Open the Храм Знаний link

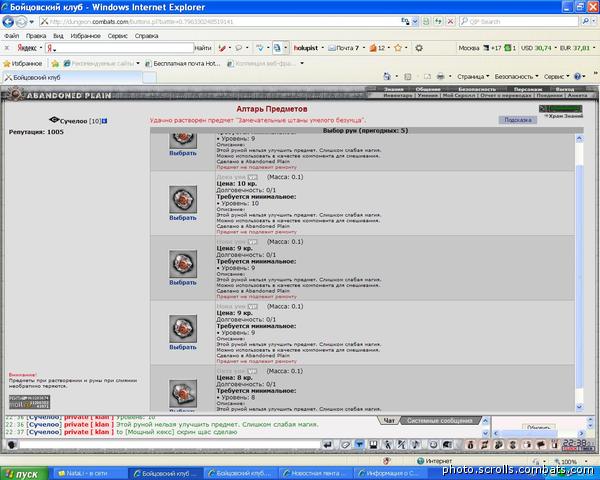pyautogui.click(x=565, y=116)
